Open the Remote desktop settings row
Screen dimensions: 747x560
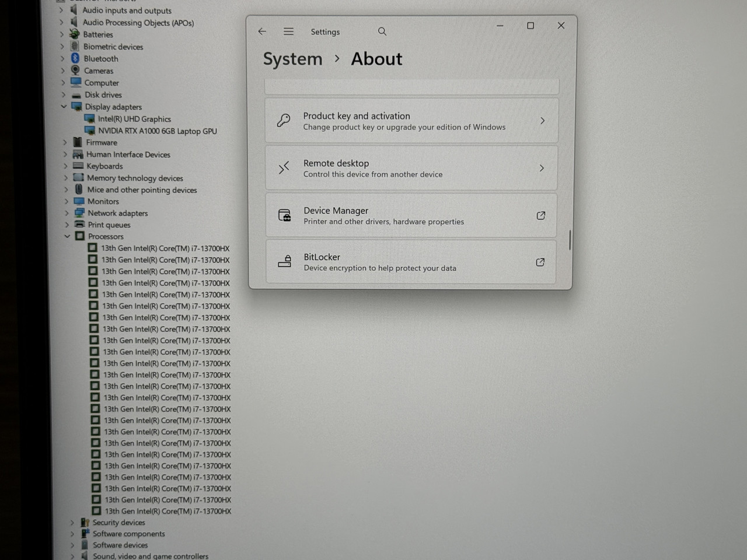(411, 168)
